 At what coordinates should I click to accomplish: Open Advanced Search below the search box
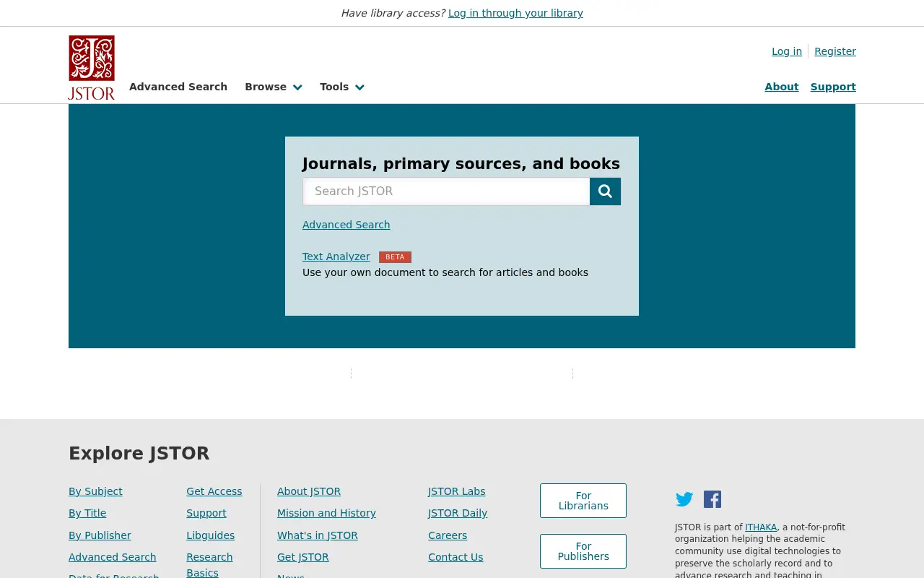(x=346, y=225)
